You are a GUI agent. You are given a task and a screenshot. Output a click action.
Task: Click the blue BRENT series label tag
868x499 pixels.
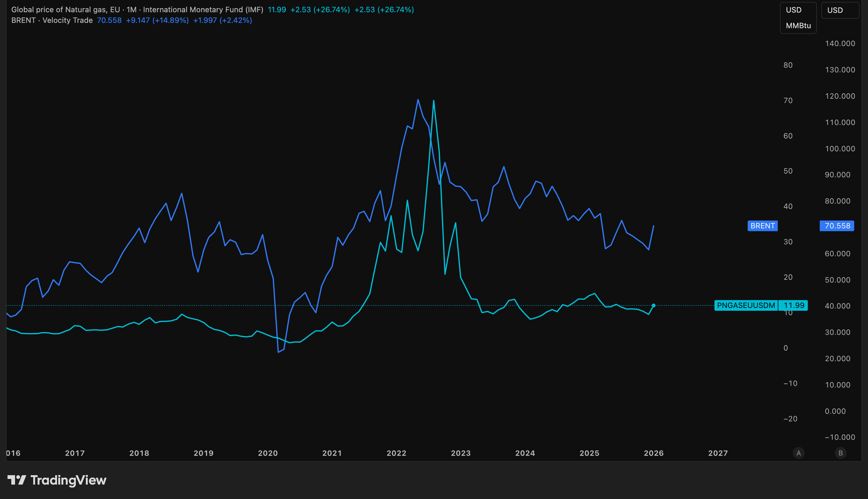point(762,226)
